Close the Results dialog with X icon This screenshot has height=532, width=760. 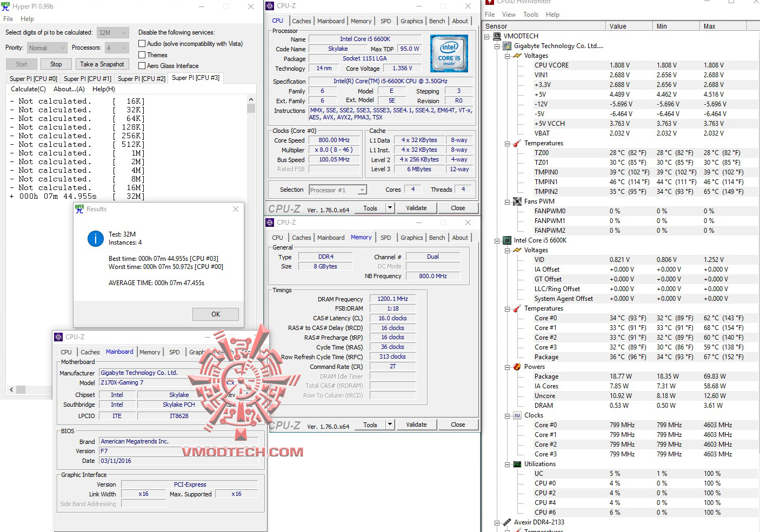[x=236, y=209]
